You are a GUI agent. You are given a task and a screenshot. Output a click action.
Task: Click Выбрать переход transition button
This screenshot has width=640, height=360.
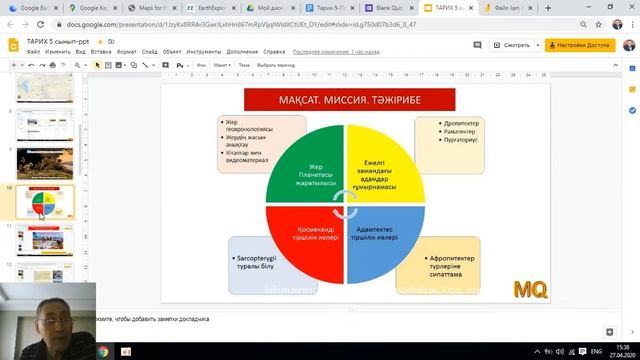click(x=276, y=65)
